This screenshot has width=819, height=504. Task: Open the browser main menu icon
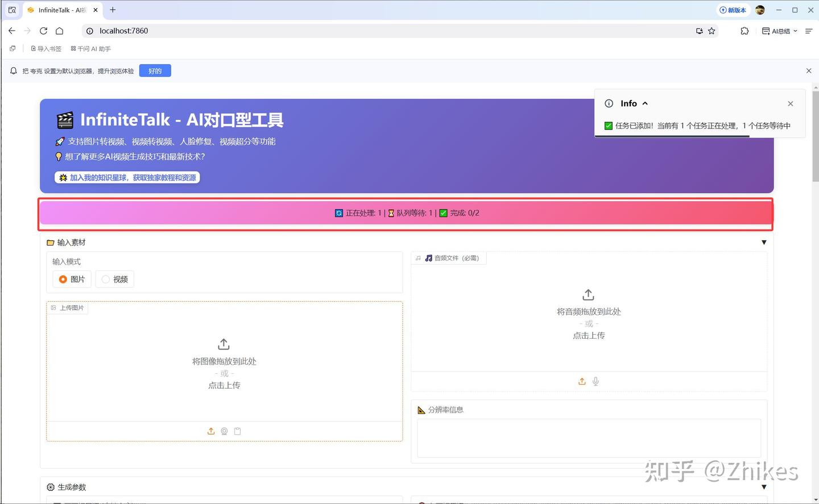pyautogui.click(x=809, y=31)
